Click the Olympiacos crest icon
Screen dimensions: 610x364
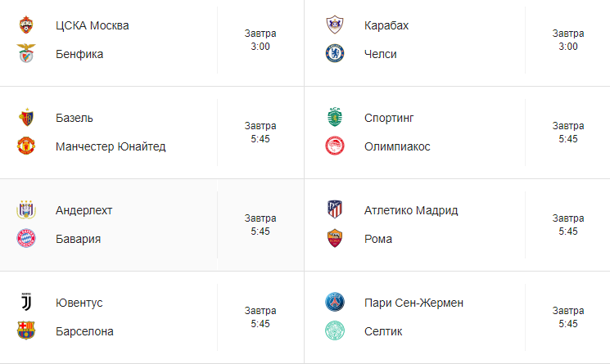(x=334, y=146)
